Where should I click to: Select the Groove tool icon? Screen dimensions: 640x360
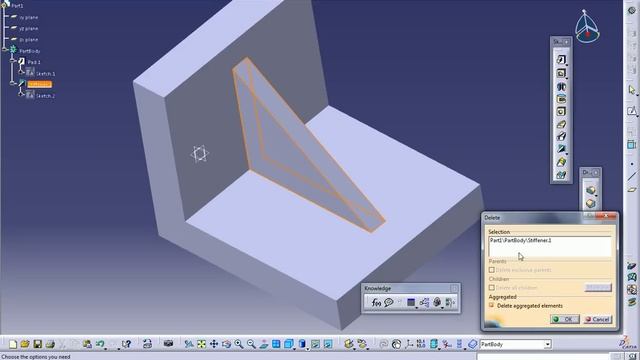561,99
